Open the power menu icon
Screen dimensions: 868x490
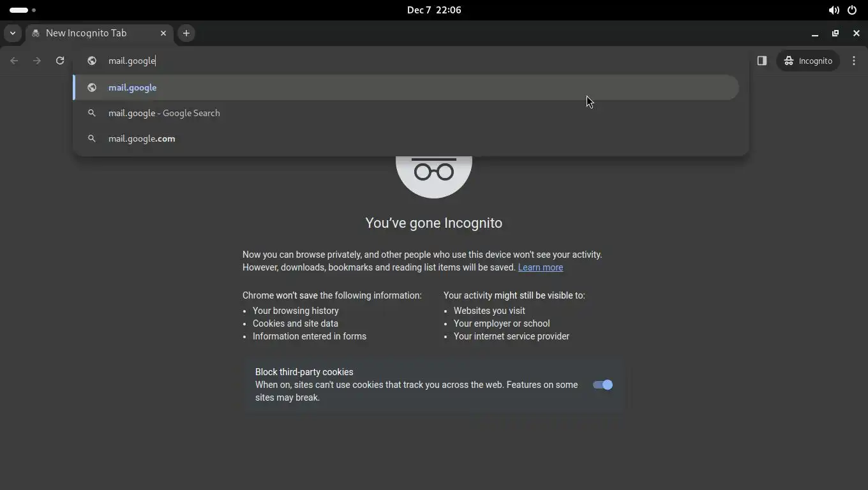click(852, 10)
